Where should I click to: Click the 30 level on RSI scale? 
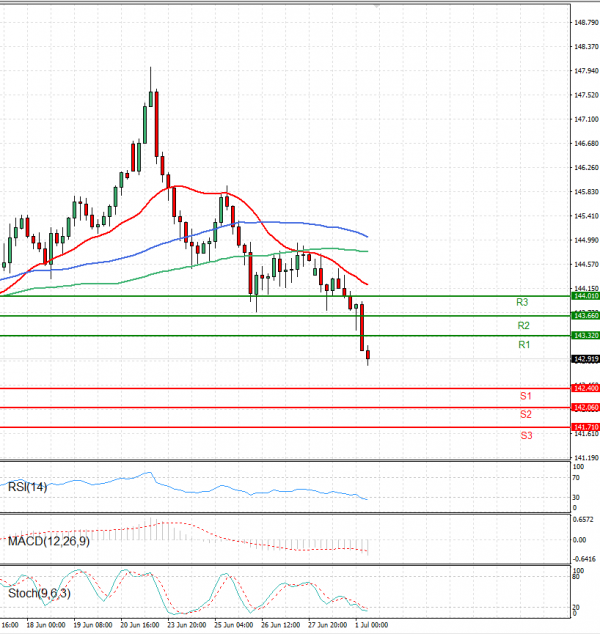point(576,497)
